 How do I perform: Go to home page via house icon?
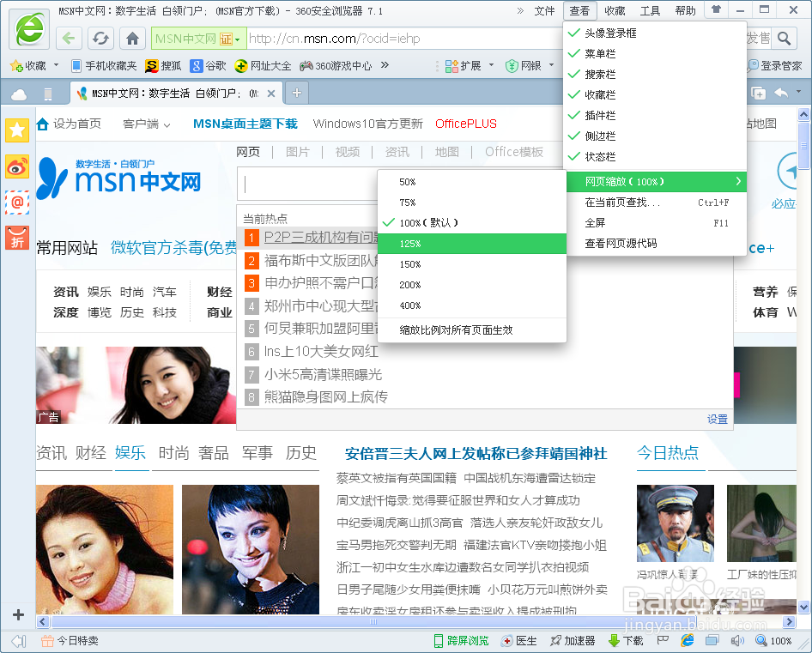pos(132,39)
